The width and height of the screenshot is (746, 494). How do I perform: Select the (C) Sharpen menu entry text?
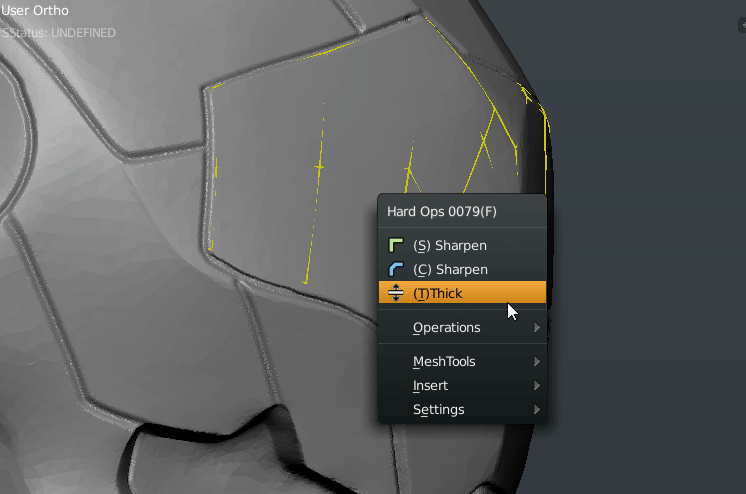(x=450, y=269)
